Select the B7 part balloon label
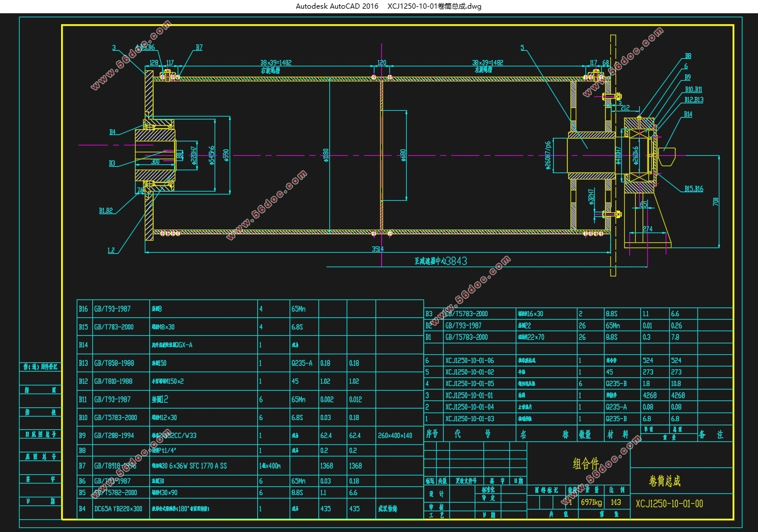 pos(199,48)
